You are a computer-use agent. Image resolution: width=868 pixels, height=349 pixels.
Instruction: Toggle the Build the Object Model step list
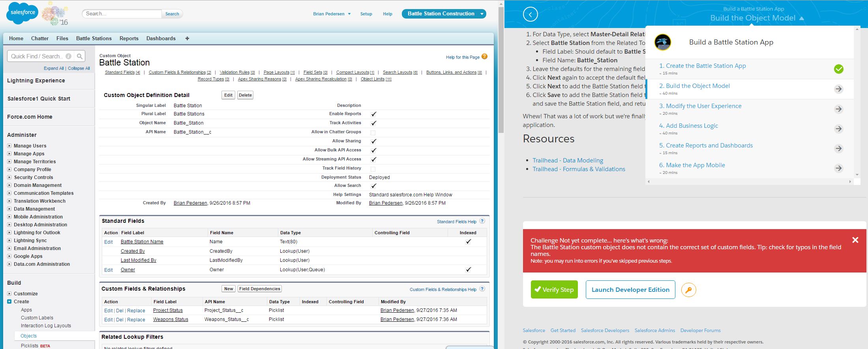tap(757, 18)
